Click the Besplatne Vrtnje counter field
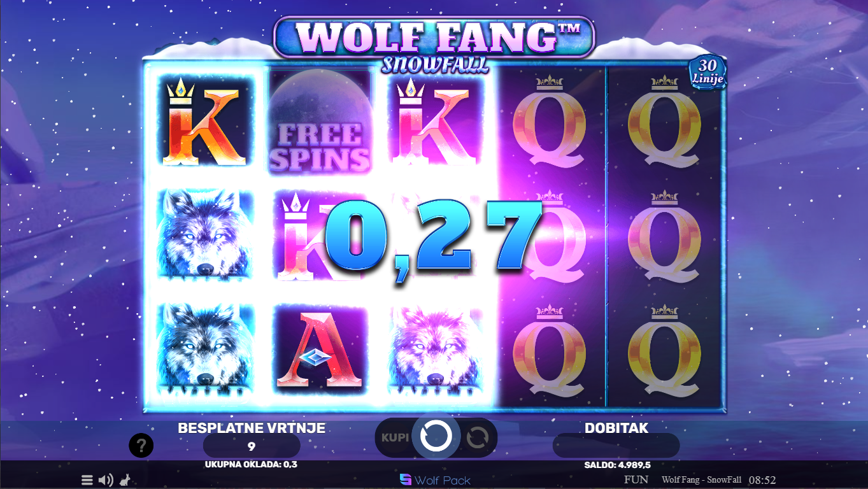Screen dimensions: 868x489 [x=252, y=446]
